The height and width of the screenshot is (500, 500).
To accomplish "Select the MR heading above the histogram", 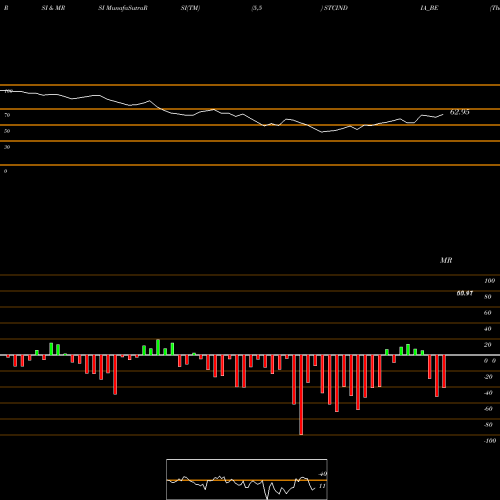I will tap(446, 260).
